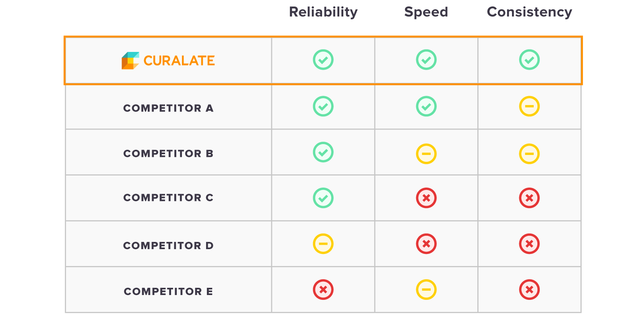The image size is (644, 322).
Task: Click Competitor E's yellow Speed minus icon
Action: coord(426,289)
